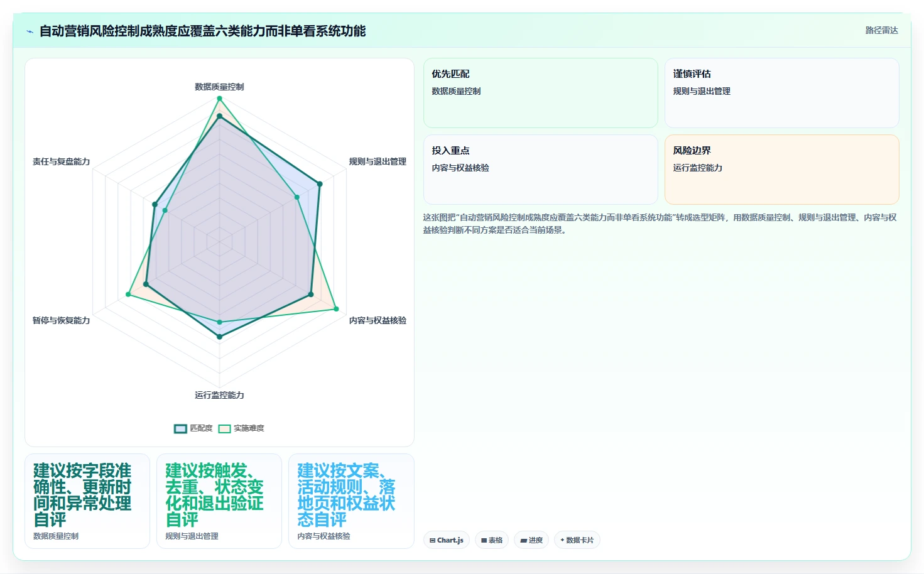Viewport: 924px width, 574px height.
Task: Click 规则与退出管理 caption under second data card
Action: point(192,536)
